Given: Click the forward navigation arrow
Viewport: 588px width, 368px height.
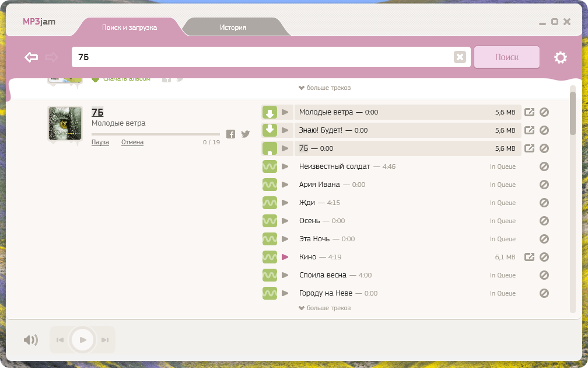Looking at the screenshot, I should pos(51,57).
